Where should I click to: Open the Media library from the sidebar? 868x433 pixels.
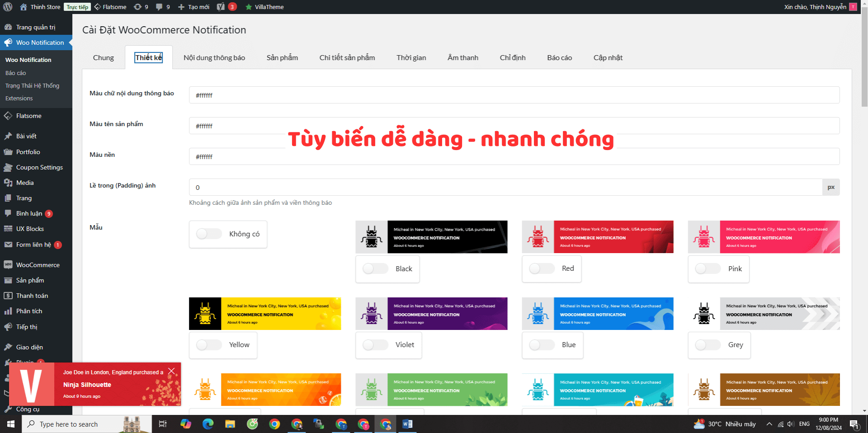(x=26, y=183)
